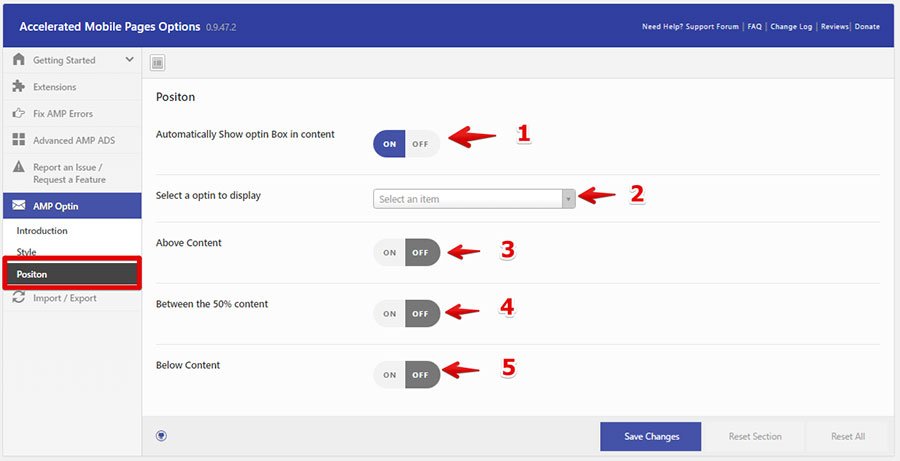Open the Extensions menu section
Image resolution: width=900 pixels, height=461 pixels.
click(x=72, y=87)
